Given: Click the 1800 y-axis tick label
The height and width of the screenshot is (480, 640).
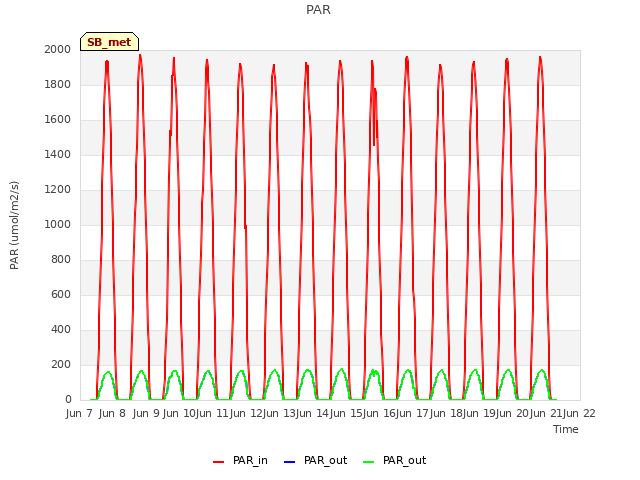Looking at the screenshot, I should 58,84.
